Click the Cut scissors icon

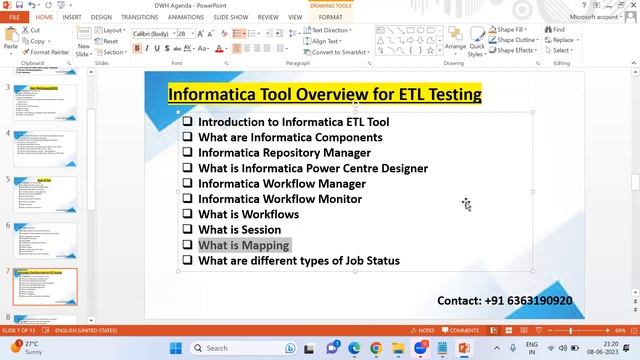[26, 30]
